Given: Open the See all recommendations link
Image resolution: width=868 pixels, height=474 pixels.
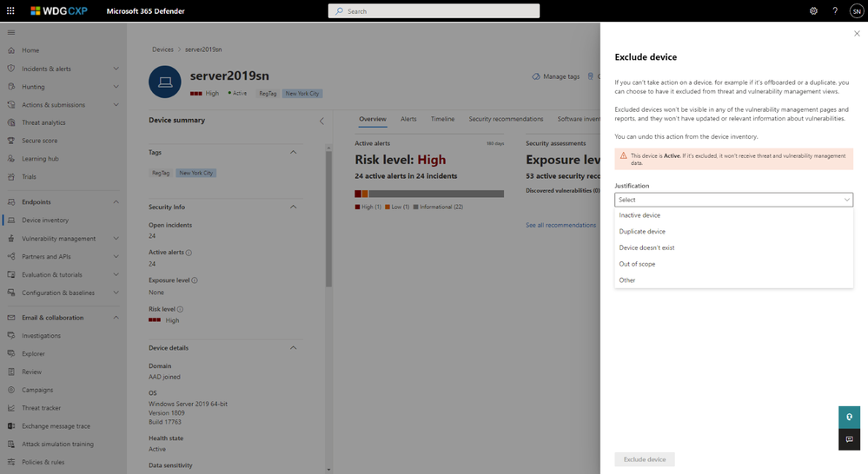Looking at the screenshot, I should tap(560, 225).
